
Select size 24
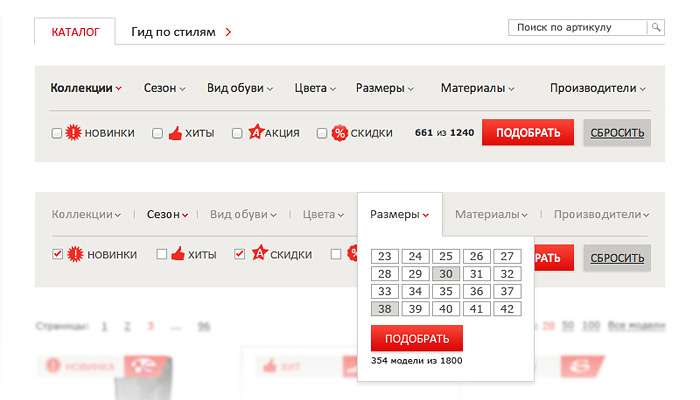[415, 256]
